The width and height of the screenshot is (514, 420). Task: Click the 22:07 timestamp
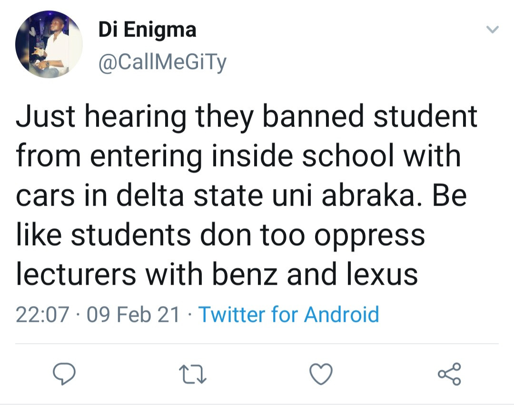pyautogui.click(x=42, y=315)
